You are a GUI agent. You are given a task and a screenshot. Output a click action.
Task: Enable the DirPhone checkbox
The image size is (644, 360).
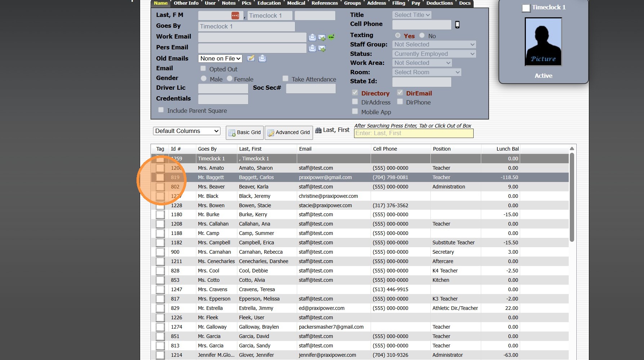(x=400, y=102)
